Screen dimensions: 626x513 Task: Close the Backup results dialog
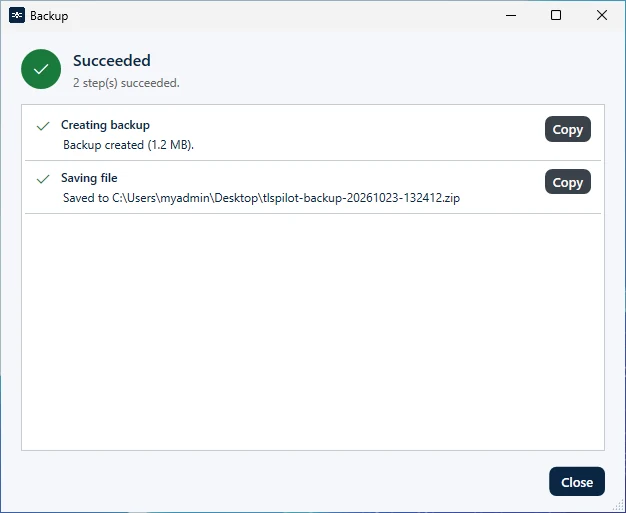(576, 481)
